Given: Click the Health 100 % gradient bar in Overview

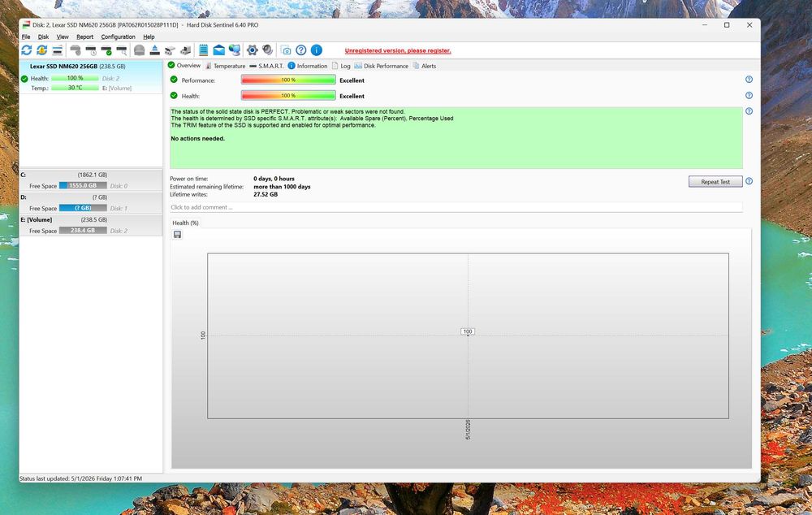Looking at the screenshot, I should coord(288,95).
